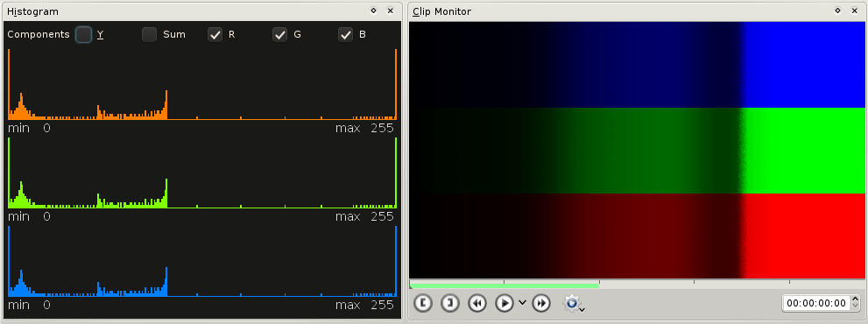Expand the play button dropdown arrow
868x324 pixels.
[521, 302]
